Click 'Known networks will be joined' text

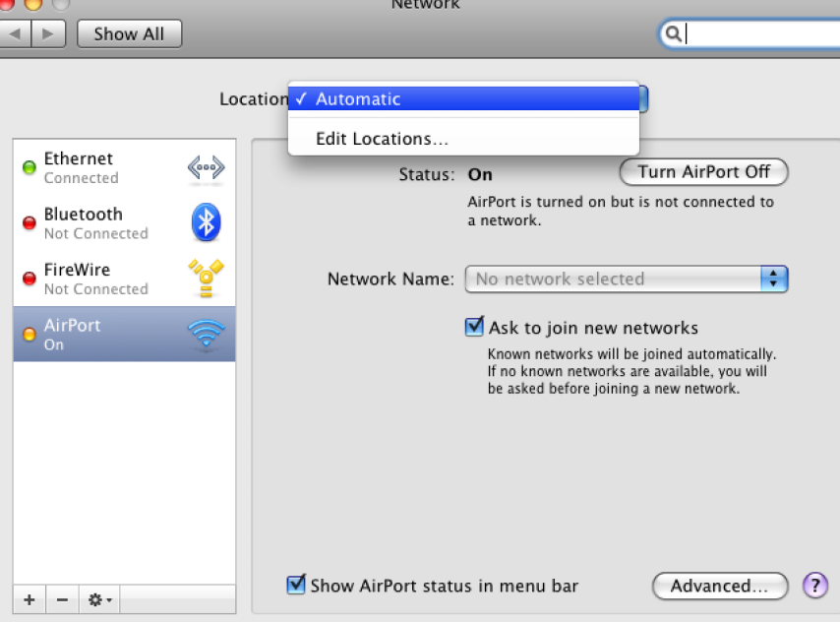[631, 371]
